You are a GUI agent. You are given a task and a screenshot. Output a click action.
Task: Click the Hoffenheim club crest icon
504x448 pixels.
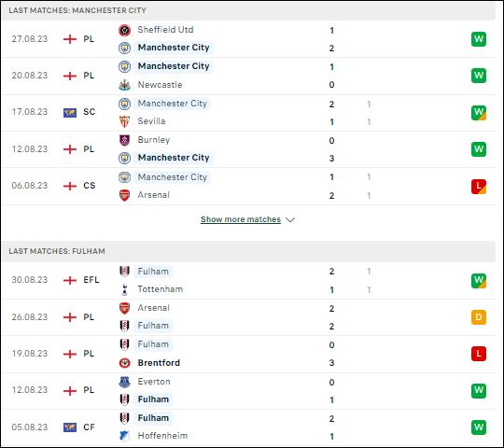[x=124, y=436]
